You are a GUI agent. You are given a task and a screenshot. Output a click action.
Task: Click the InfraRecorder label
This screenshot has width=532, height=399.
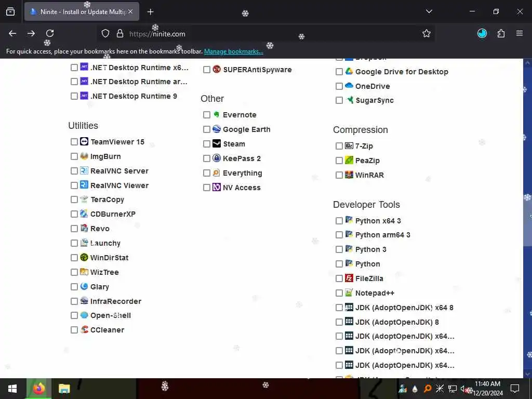coord(116,301)
